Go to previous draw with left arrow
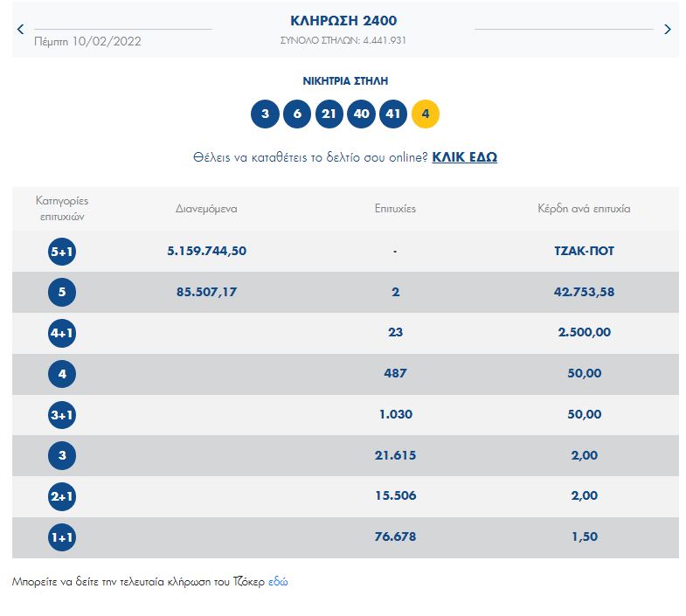Screen dimensions: 686x616 21,30
